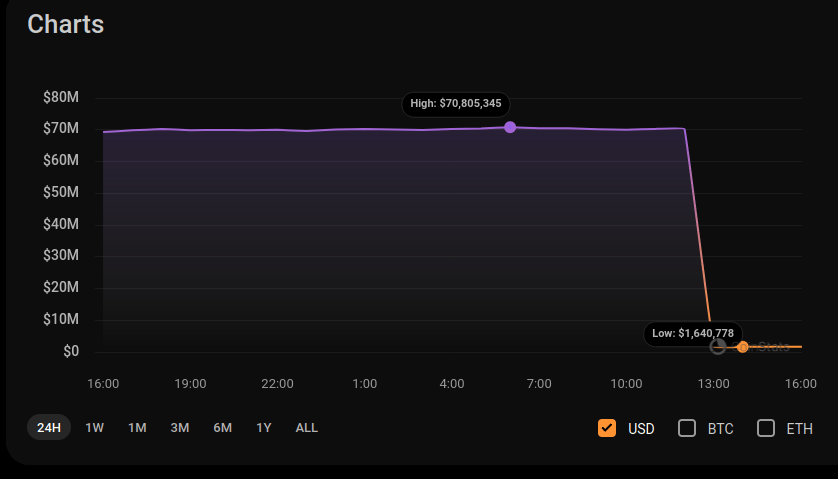The image size is (838, 479).
Task: Click the Charts heading
Action: [x=65, y=24]
